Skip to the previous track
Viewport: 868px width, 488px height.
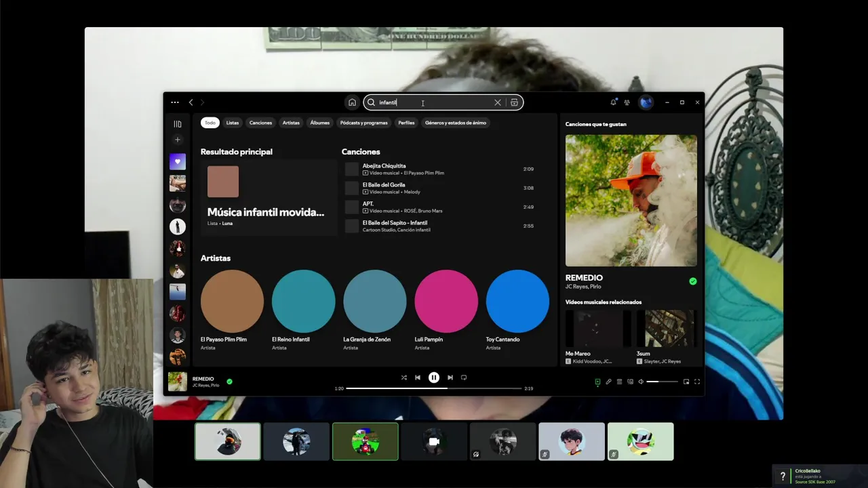pyautogui.click(x=418, y=378)
